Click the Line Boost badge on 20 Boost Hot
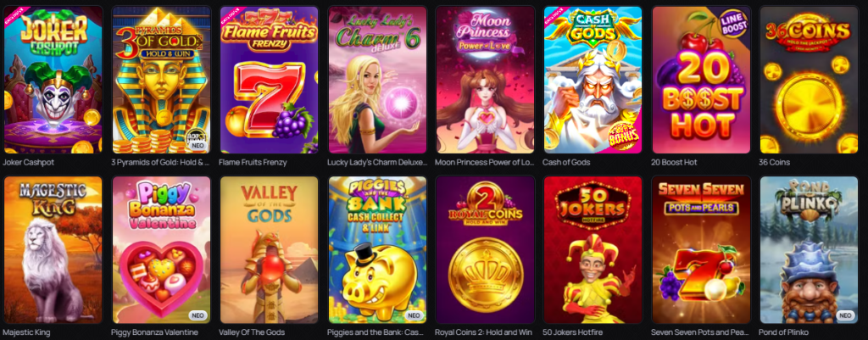The width and height of the screenshot is (868, 340). click(x=733, y=24)
